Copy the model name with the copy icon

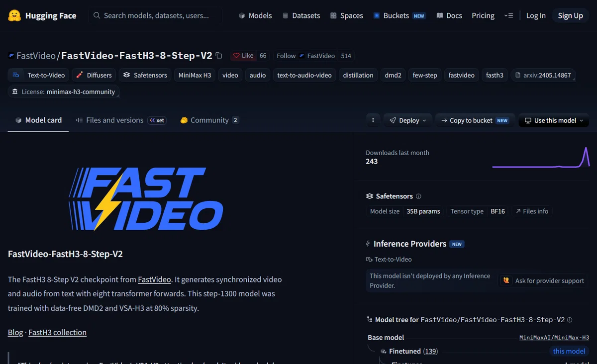[x=219, y=56]
